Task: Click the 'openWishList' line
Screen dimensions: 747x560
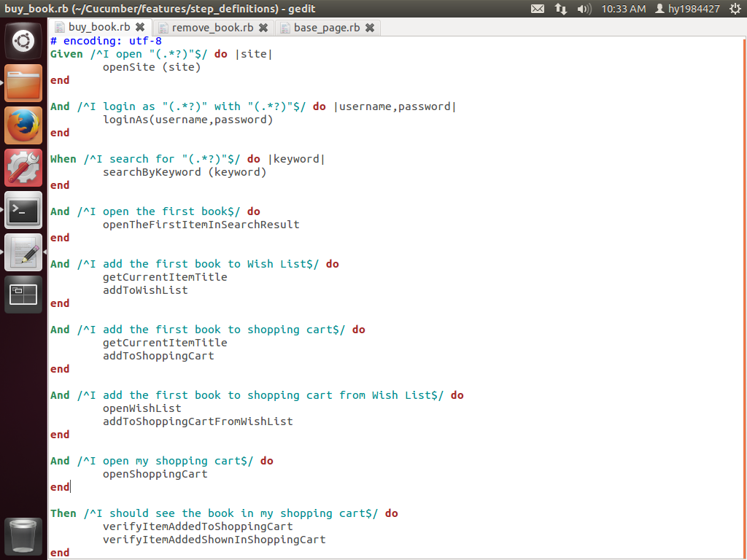Action: click(x=142, y=408)
